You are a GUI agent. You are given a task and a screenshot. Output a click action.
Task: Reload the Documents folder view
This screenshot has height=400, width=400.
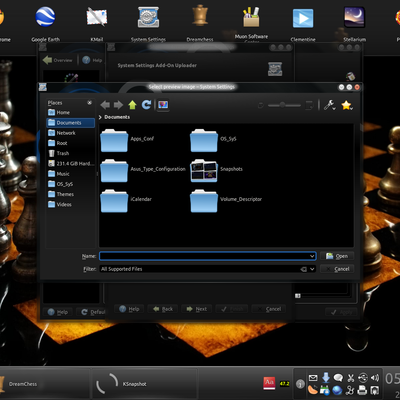[x=146, y=105]
